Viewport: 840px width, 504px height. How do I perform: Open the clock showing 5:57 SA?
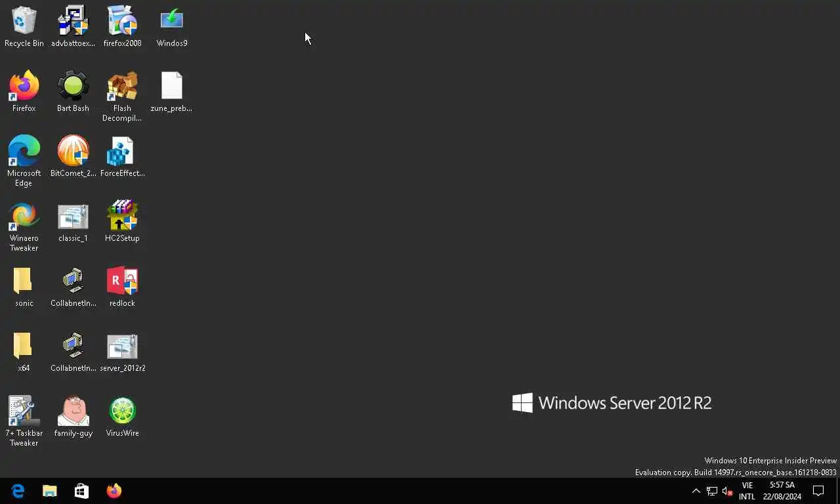pos(782,491)
